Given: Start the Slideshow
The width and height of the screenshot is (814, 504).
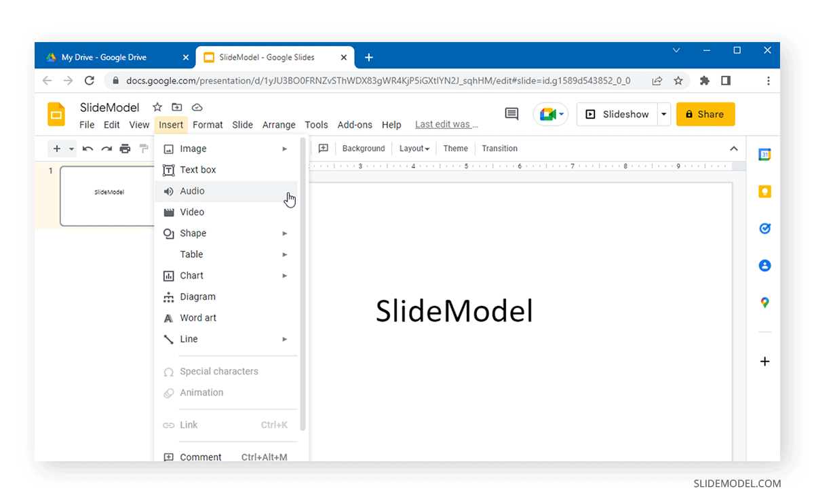Looking at the screenshot, I should (x=617, y=114).
